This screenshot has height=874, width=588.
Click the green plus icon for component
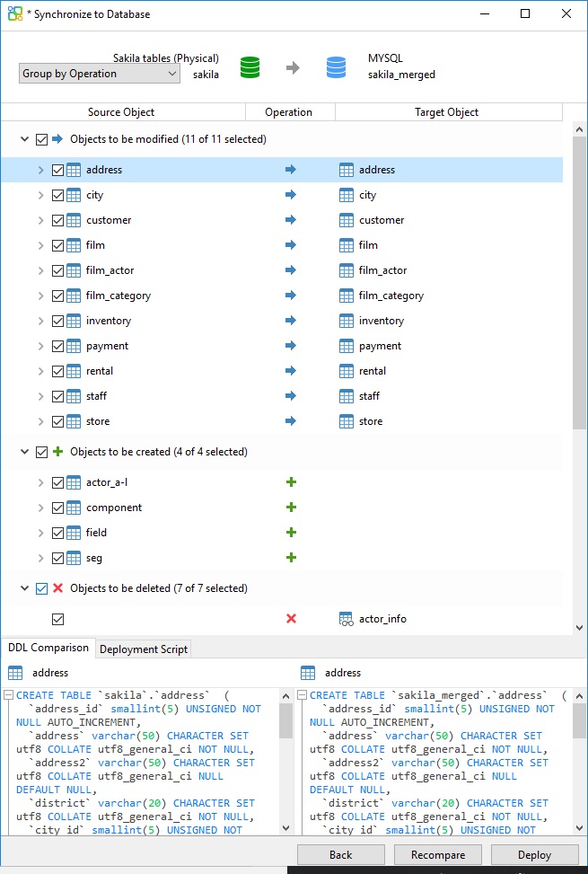coord(290,508)
